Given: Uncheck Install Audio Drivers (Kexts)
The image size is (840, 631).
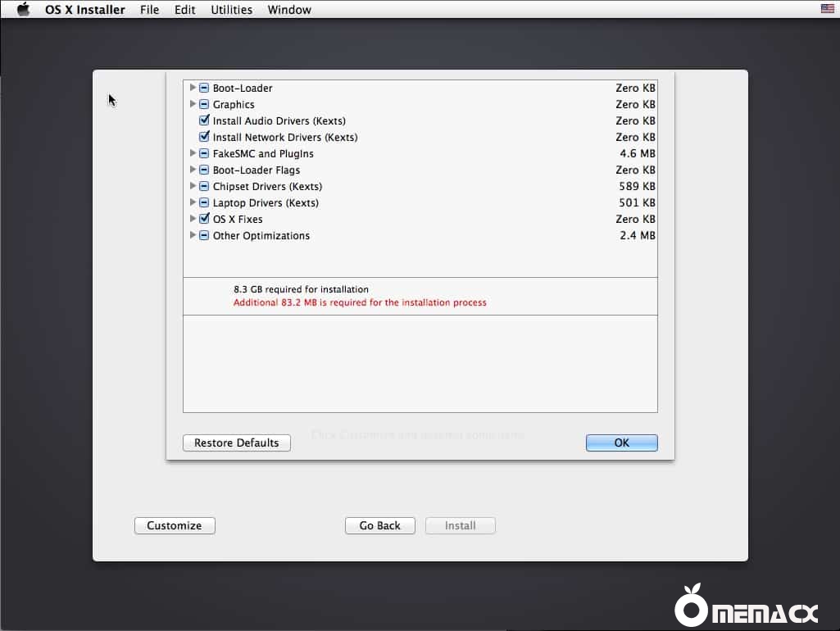Looking at the screenshot, I should (x=204, y=120).
